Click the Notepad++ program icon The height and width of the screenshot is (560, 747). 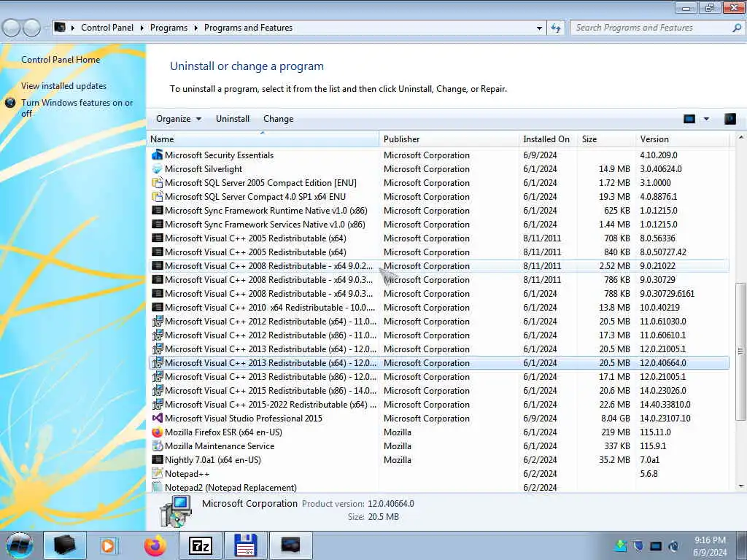pyautogui.click(x=157, y=473)
